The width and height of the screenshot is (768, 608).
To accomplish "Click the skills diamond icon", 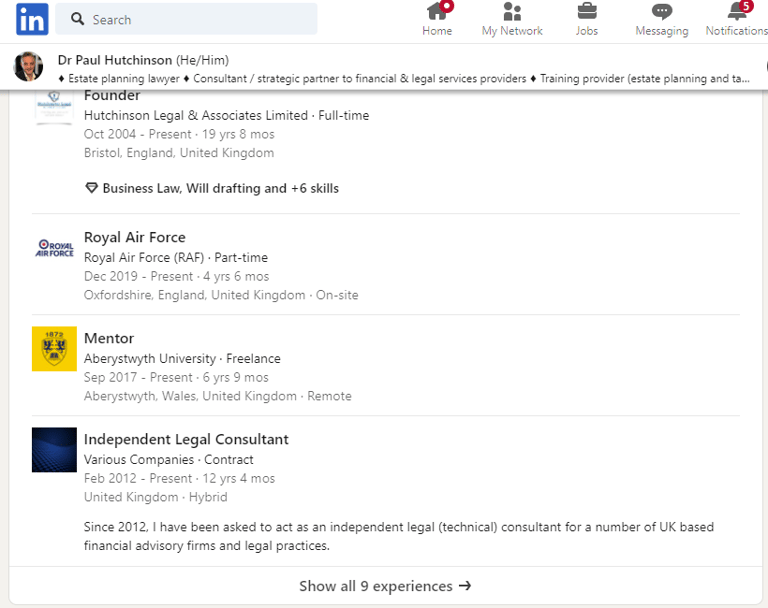I will [91, 188].
